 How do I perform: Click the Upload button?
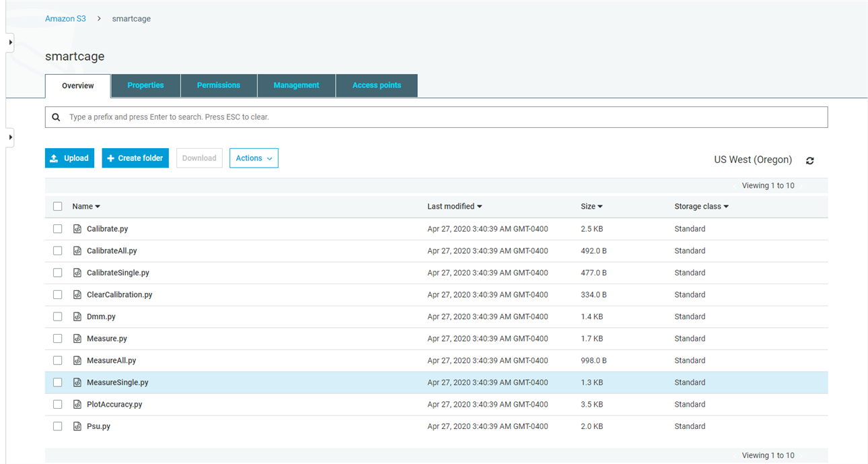[x=70, y=158]
